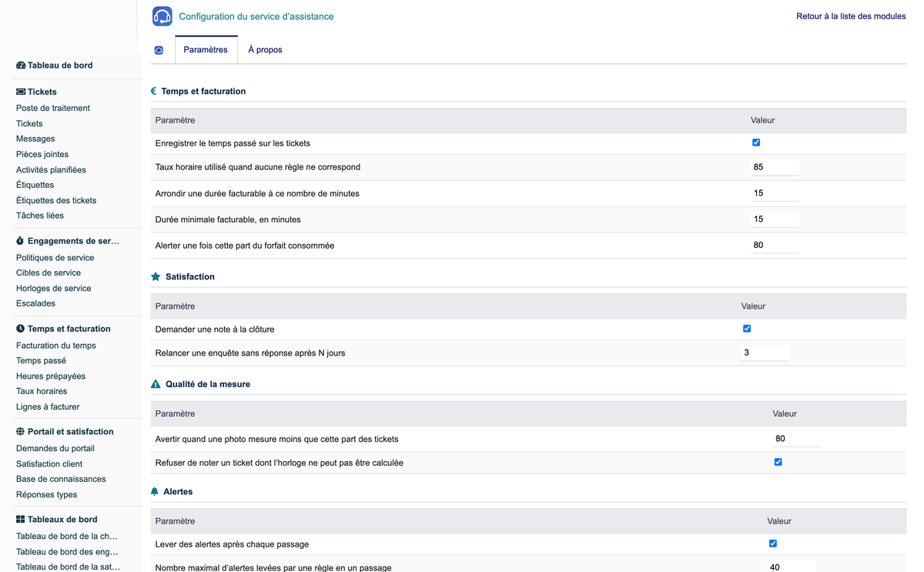The width and height of the screenshot is (924, 572).
Task: Click the helpdesk headset module icon
Action: click(x=162, y=16)
